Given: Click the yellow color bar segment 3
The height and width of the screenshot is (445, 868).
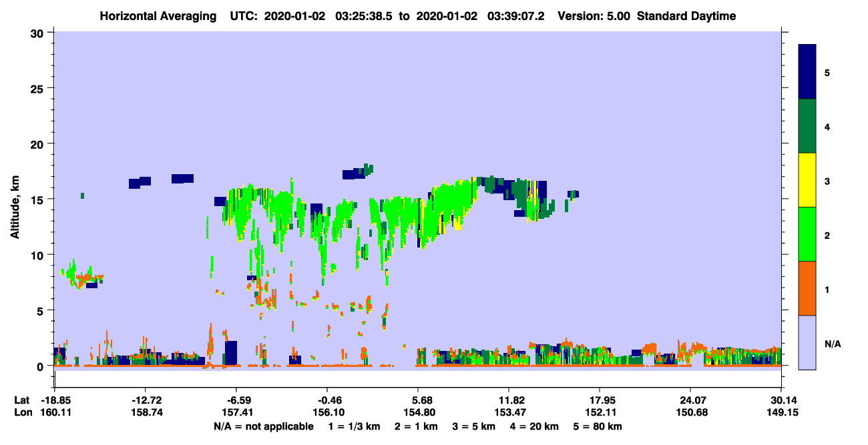Looking at the screenshot, I should click(807, 179).
